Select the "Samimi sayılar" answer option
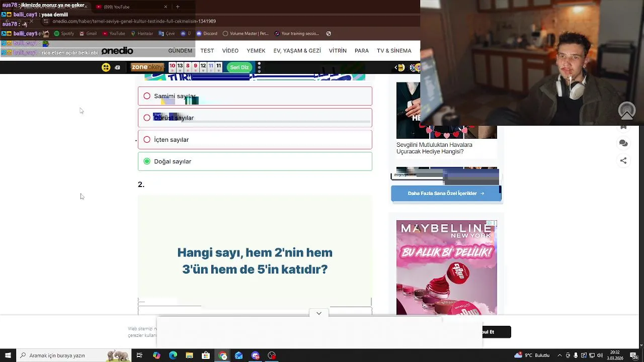 tap(255, 96)
